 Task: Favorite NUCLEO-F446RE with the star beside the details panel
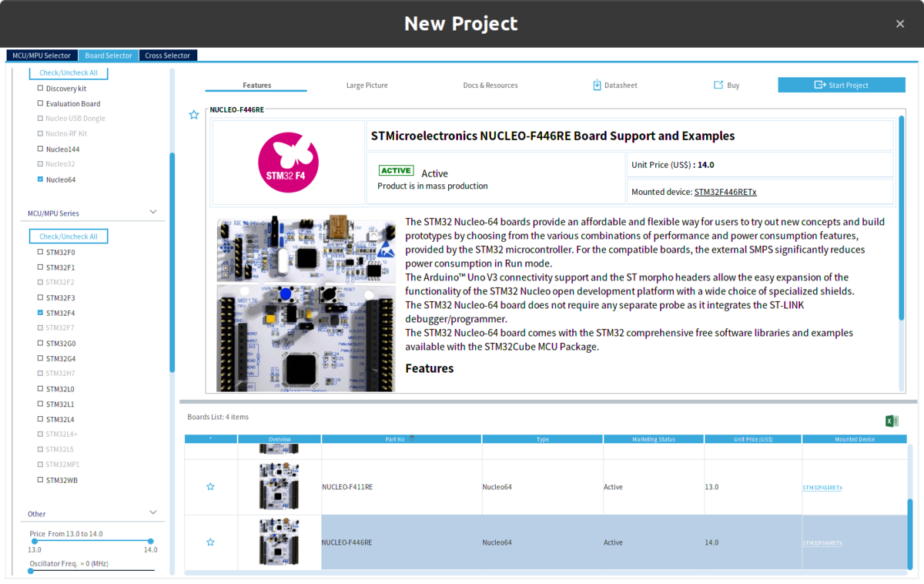(194, 115)
